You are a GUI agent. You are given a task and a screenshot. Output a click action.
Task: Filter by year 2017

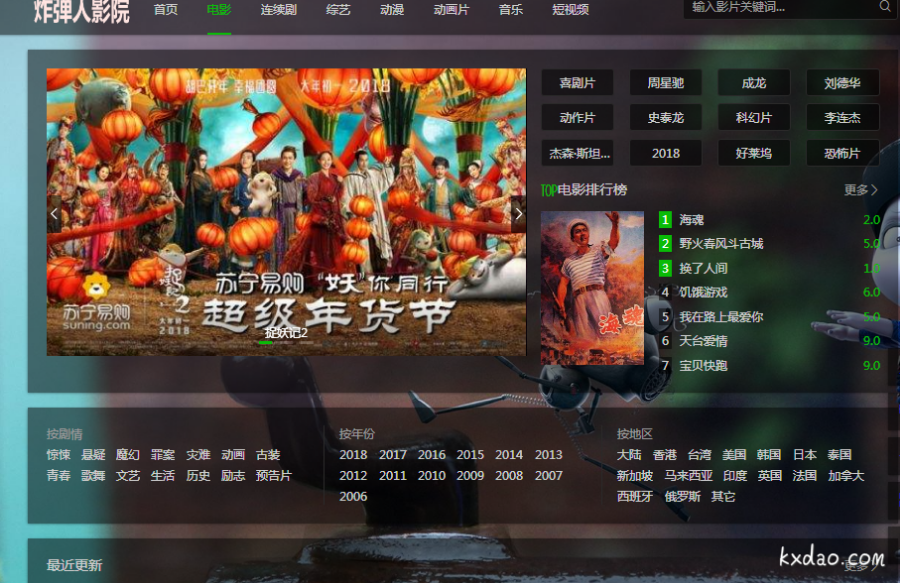pyautogui.click(x=393, y=454)
